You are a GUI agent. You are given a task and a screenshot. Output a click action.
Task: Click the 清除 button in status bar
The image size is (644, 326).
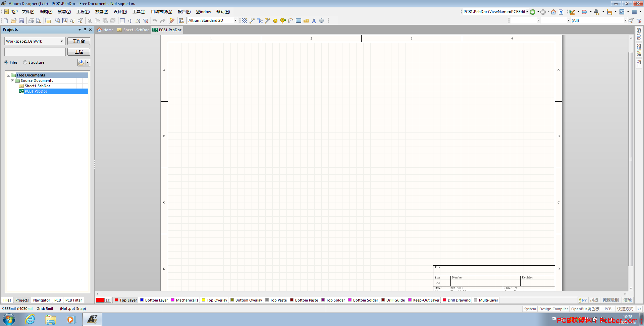click(627, 300)
